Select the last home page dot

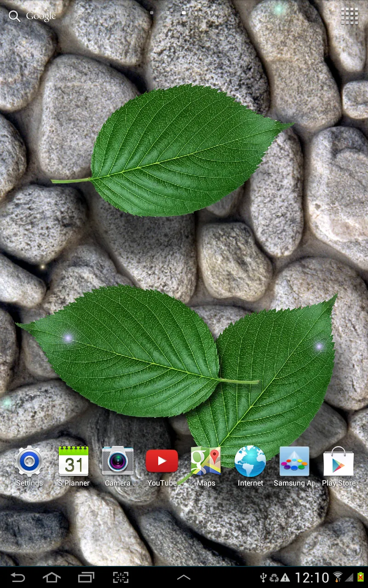click(216, 13)
